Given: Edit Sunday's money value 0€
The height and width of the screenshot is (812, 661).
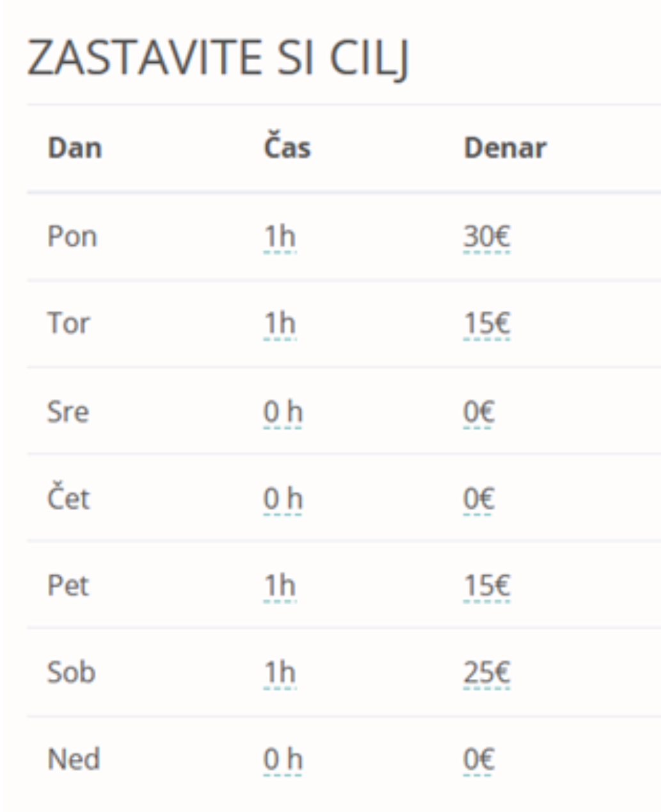Looking at the screenshot, I should 479,760.
